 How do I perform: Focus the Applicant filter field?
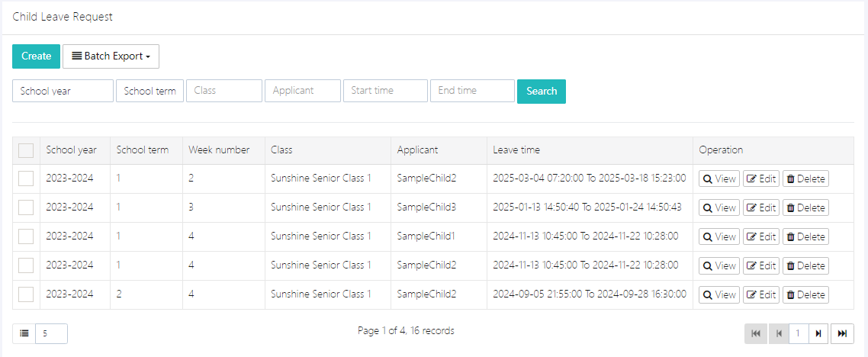[x=302, y=91]
